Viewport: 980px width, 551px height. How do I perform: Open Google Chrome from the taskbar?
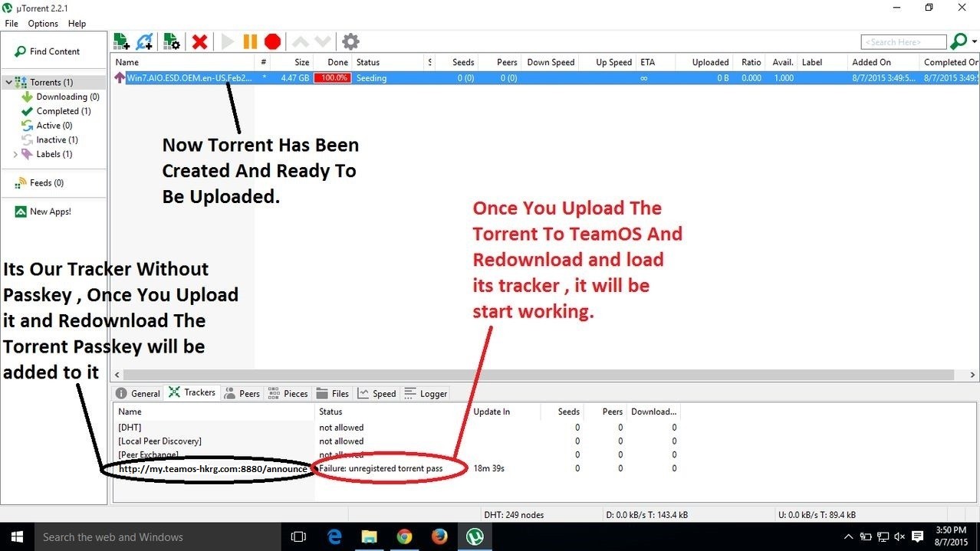(x=404, y=537)
